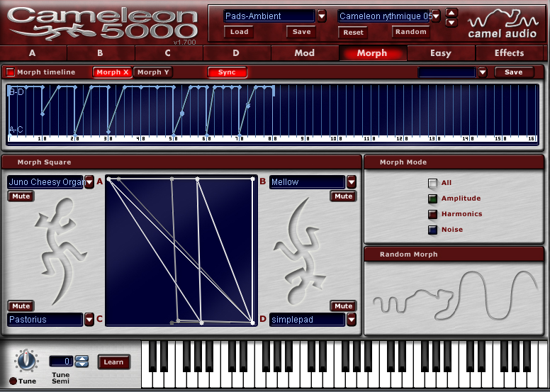The image size is (550, 392).
Task: Mute voice D simplepad
Action: coord(343,306)
